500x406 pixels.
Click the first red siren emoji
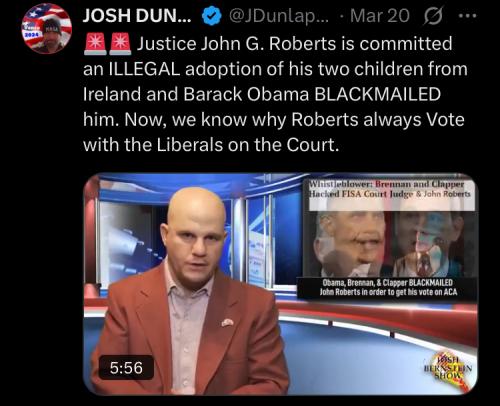96,44
